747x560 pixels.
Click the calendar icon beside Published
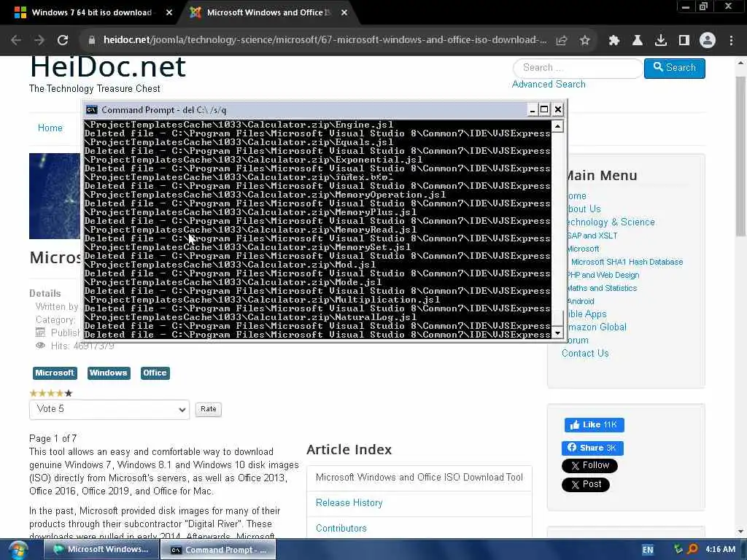(41, 332)
